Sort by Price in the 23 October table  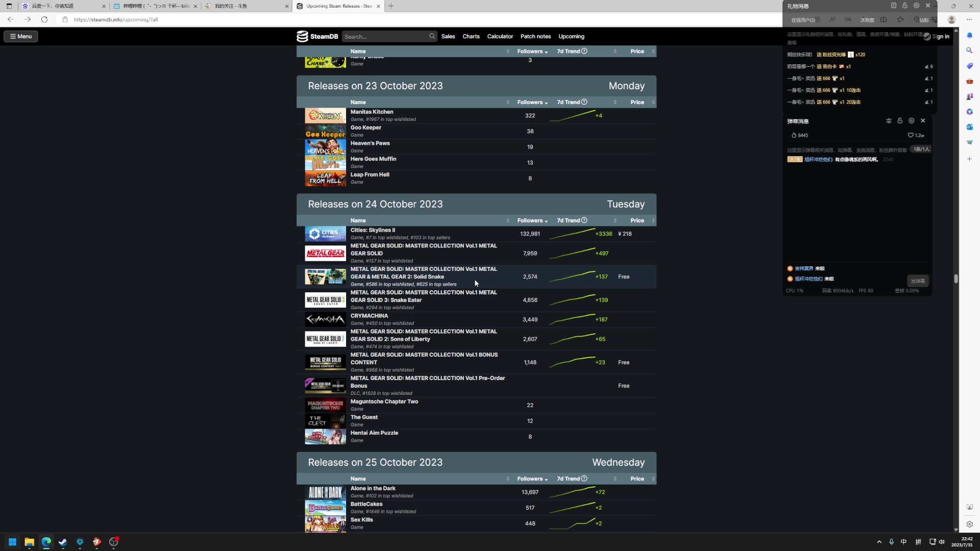(637, 102)
